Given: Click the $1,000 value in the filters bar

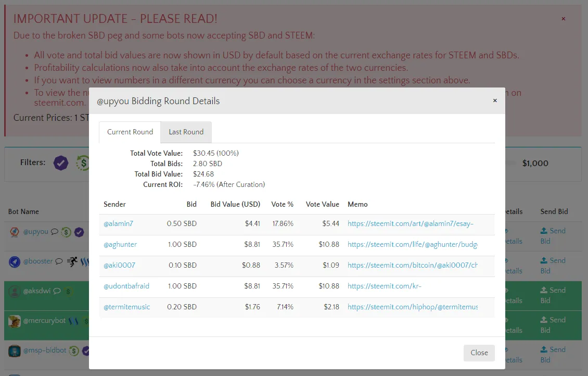Looking at the screenshot, I should click(535, 163).
